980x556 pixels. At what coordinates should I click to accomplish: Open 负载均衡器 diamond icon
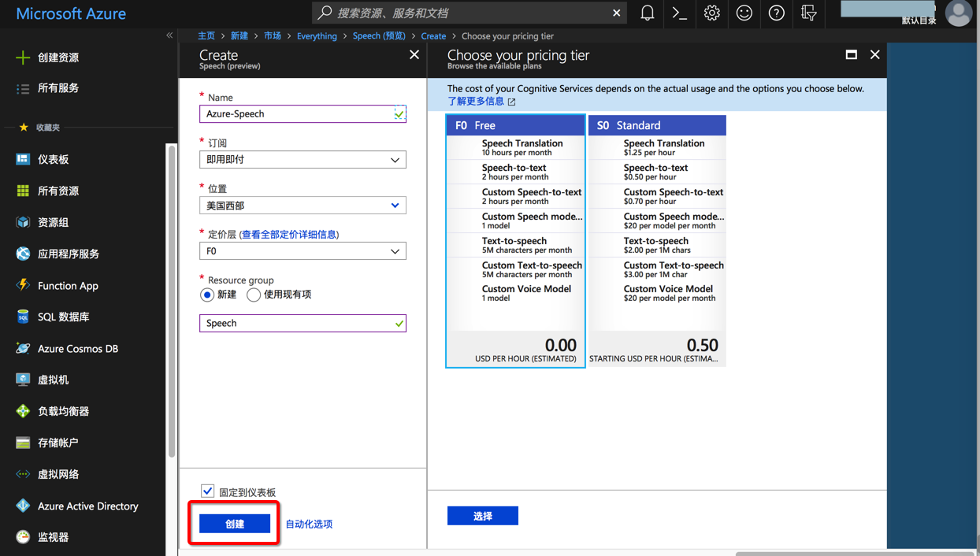tap(23, 411)
